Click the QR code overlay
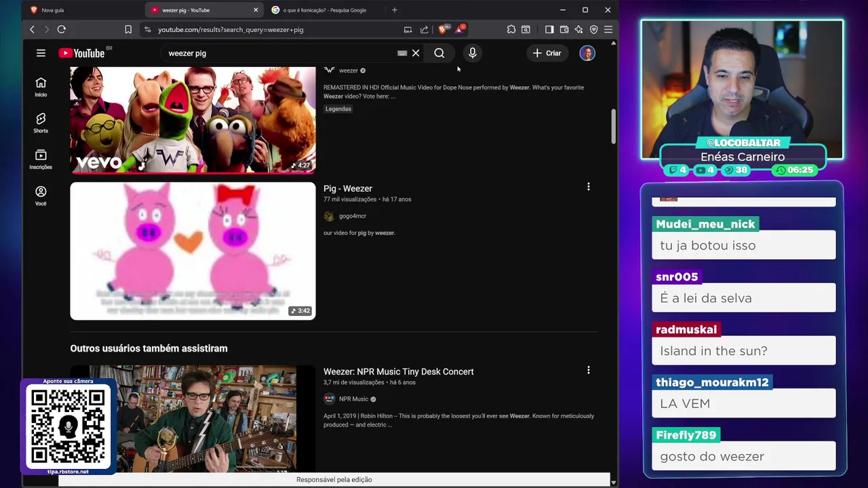868x488 pixels. click(x=68, y=427)
